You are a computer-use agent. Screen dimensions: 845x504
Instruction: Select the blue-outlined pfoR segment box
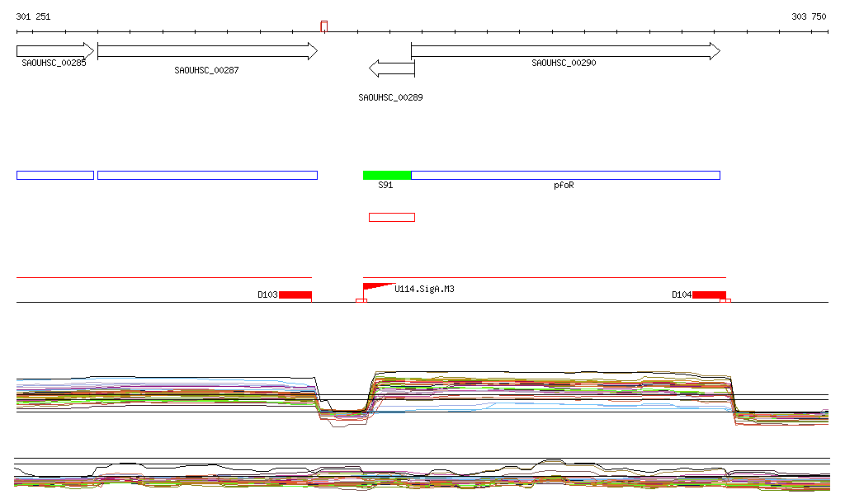pos(565,175)
